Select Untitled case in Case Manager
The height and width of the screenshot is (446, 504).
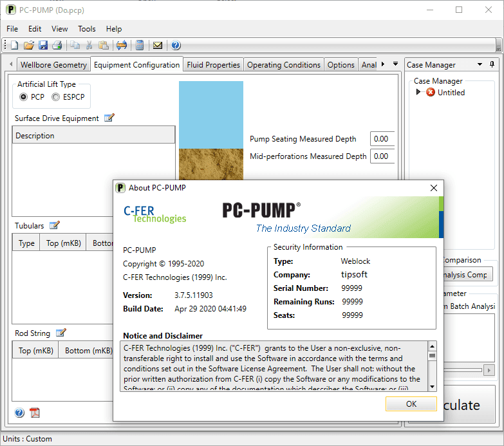click(451, 93)
